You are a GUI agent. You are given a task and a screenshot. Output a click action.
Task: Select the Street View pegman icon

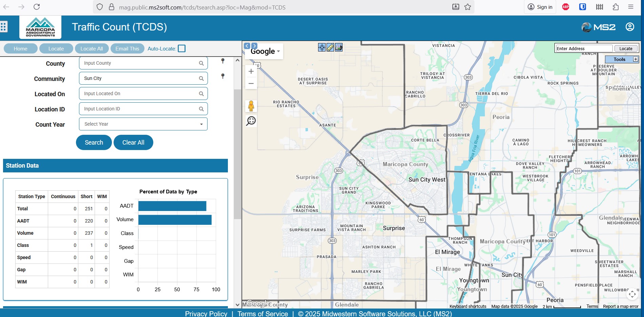coord(251,106)
